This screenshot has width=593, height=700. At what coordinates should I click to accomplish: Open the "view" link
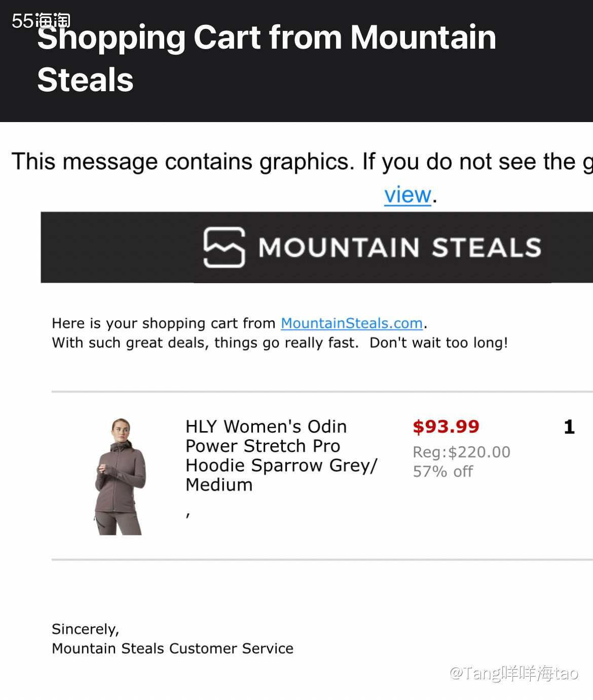[x=407, y=195]
